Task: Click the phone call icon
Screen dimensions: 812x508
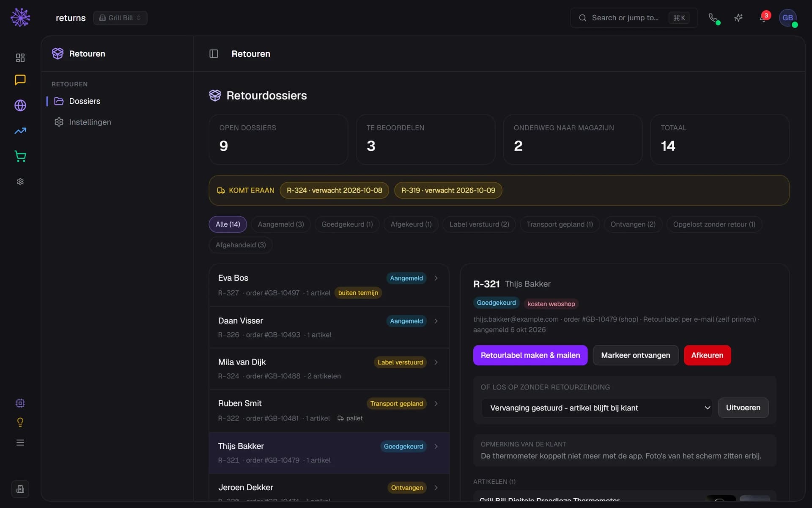Action: pyautogui.click(x=713, y=18)
